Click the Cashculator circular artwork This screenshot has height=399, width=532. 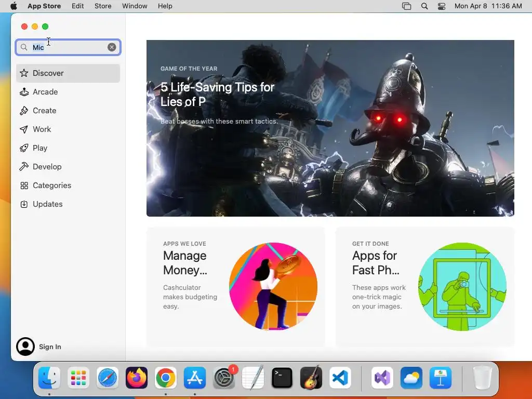click(x=273, y=286)
